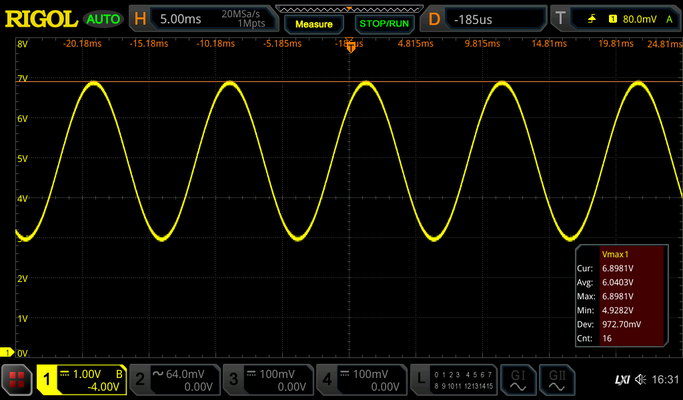Click the -20.18ms time axis label

[82, 44]
